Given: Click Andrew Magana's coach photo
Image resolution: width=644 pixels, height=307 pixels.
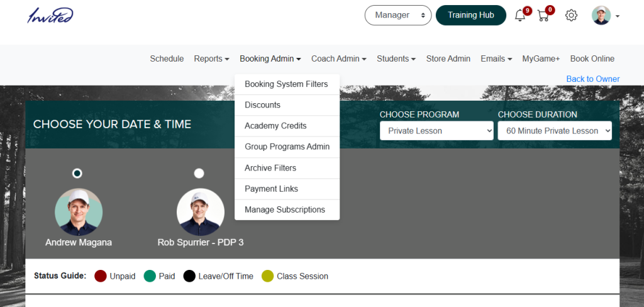Looking at the screenshot, I should coord(79,212).
